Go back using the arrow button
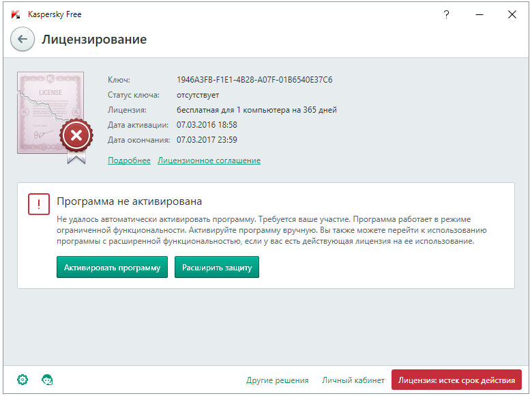532x396 pixels. coord(23,40)
